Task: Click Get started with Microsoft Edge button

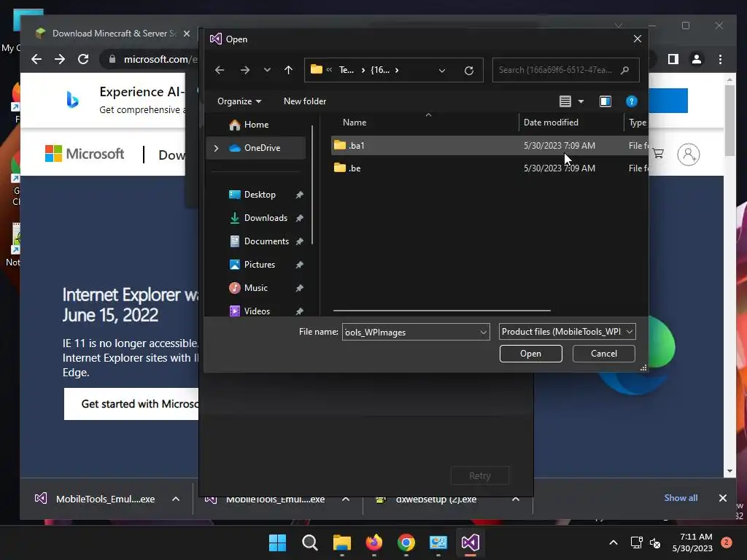Action: click(131, 404)
